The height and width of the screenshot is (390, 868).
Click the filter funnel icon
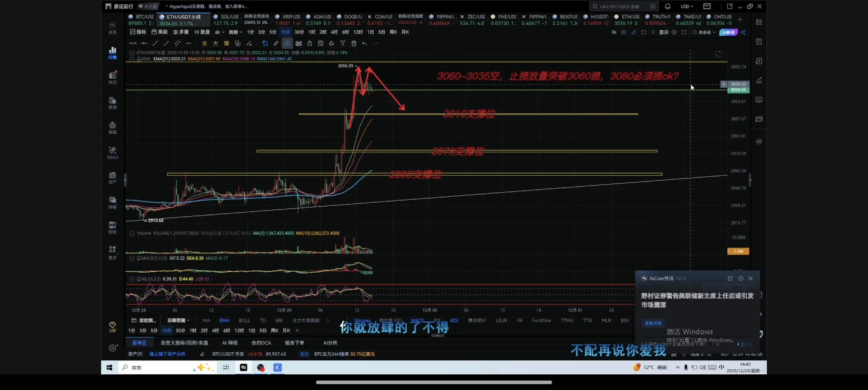(342, 44)
